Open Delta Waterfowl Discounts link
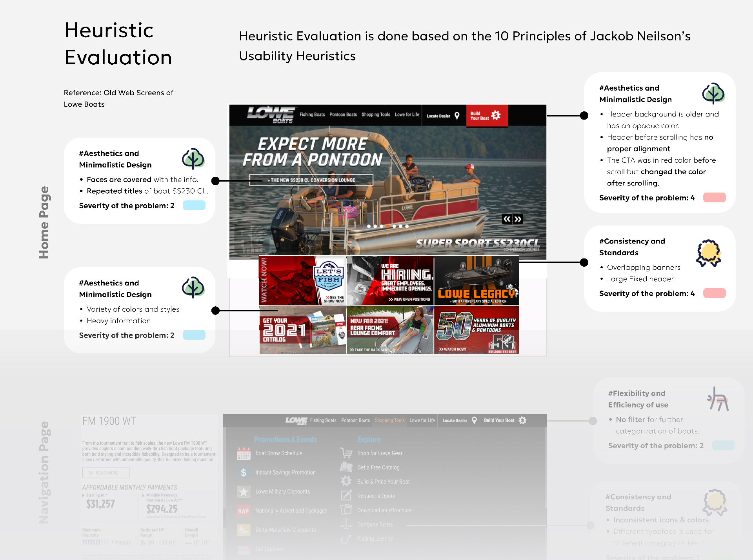This screenshot has height=560, width=753. 286,530
